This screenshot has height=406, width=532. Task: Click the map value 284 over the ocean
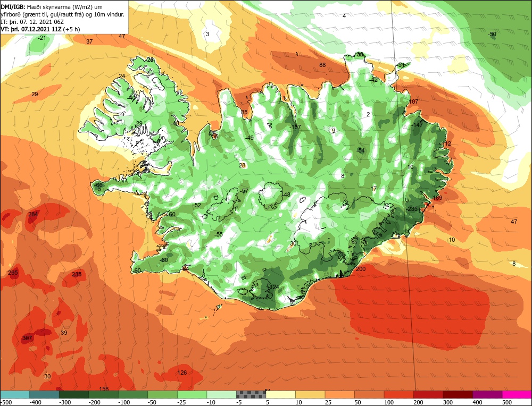pyautogui.click(x=33, y=214)
